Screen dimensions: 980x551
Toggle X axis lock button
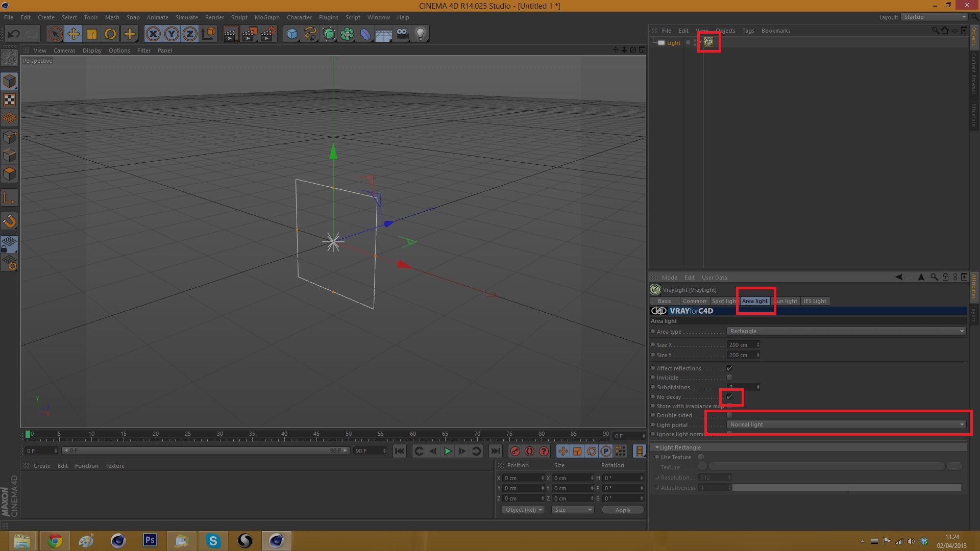pyautogui.click(x=153, y=34)
